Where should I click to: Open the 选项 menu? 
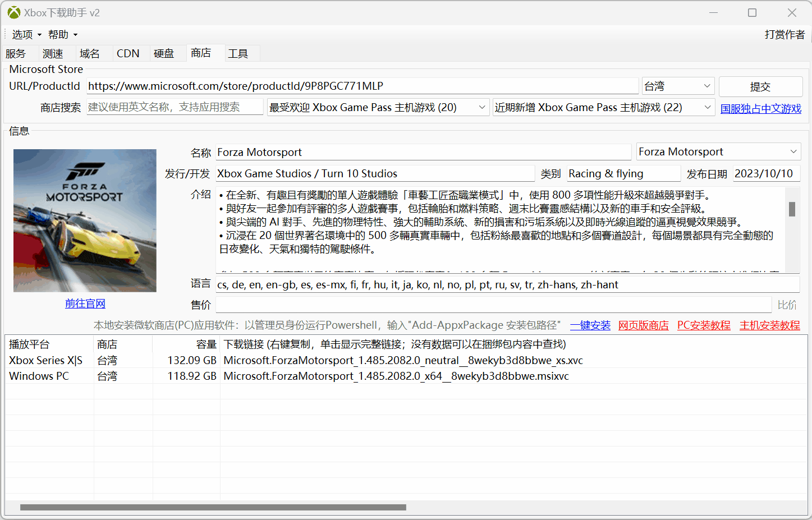click(x=22, y=34)
